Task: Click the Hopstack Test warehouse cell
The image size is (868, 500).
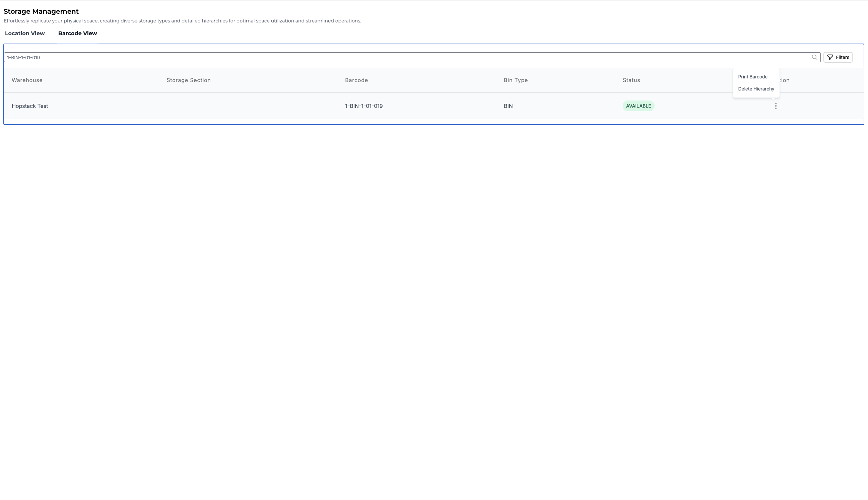Action: click(x=30, y=106)
